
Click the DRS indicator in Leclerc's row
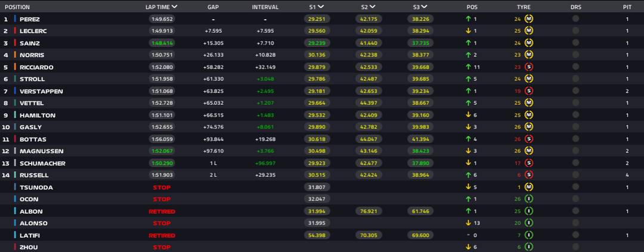pos(575,31)
